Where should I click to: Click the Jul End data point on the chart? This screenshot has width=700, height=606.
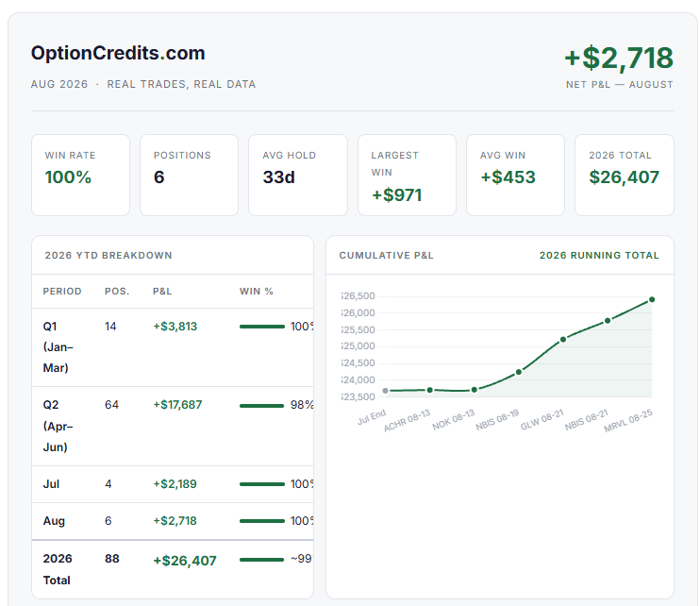click(385, 391)
